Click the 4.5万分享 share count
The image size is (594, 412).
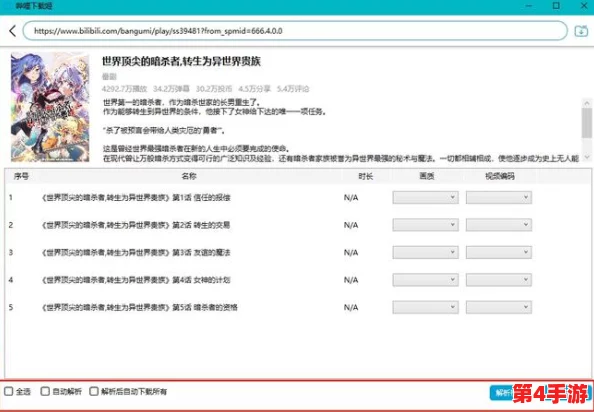click(255, 89)
